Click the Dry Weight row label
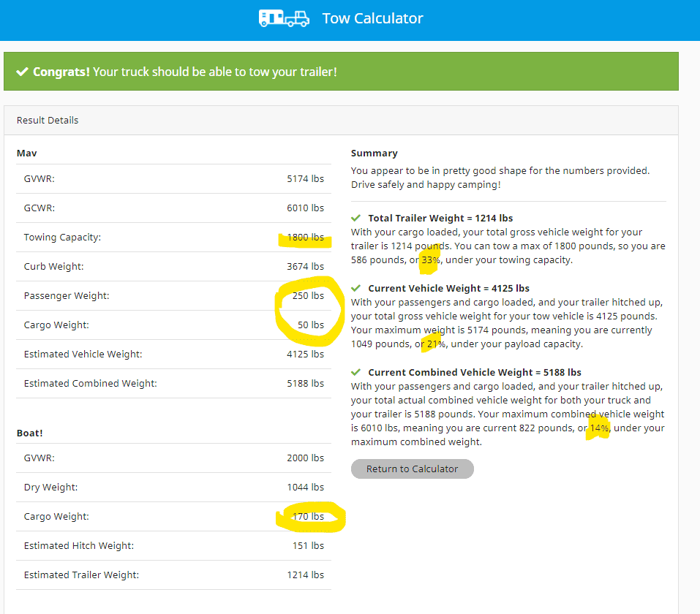Image resolution: width=700 pixels, height=614 pixels. 50,488
